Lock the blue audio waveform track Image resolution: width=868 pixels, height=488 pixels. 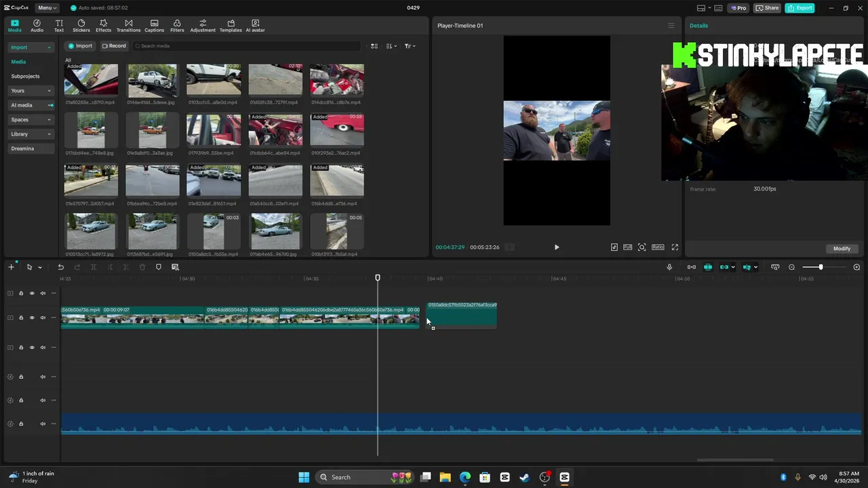21,424
